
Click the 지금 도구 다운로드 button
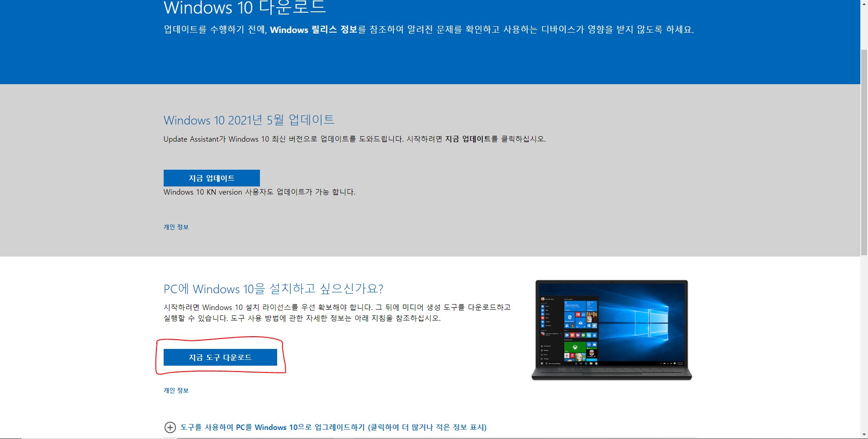point(220,357)
